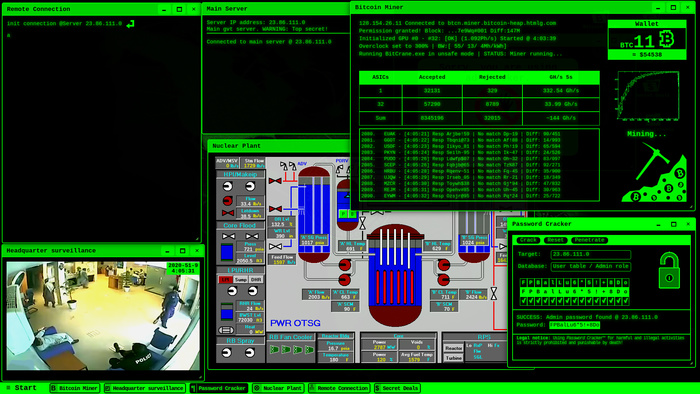Switch to Headquarter surveillance in the taskbar

[145, 388]
